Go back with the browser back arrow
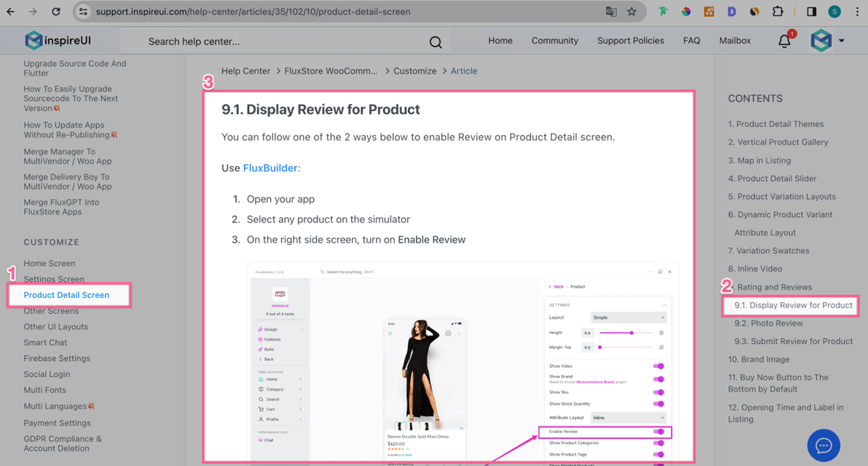Viewport: 868px width, 466px height. tap(11, 11)
